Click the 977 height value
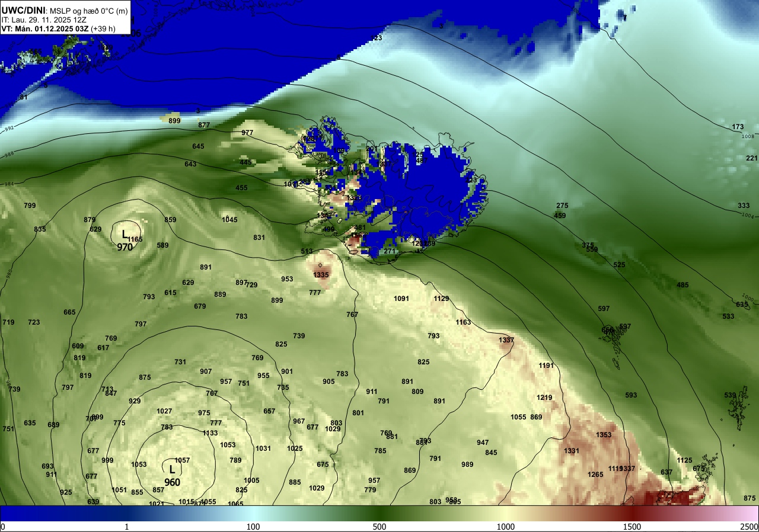Viewport: 759px width, 532px height. point(247,133)
